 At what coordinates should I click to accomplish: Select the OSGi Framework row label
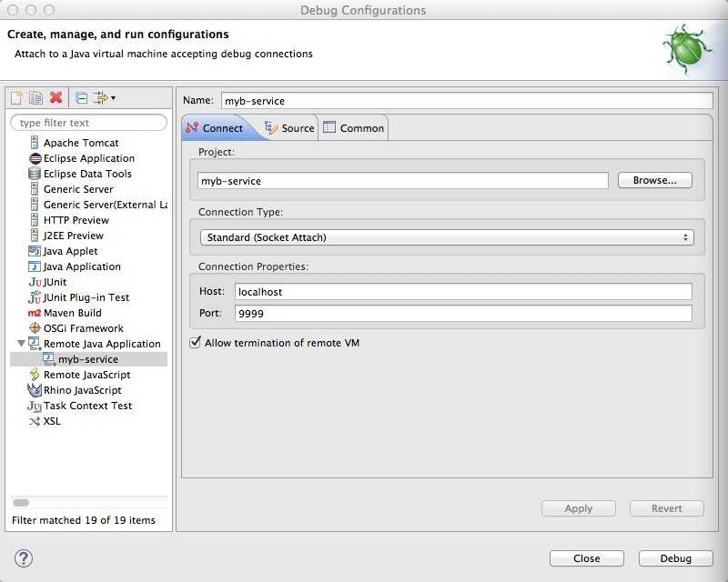click(84, 328)
